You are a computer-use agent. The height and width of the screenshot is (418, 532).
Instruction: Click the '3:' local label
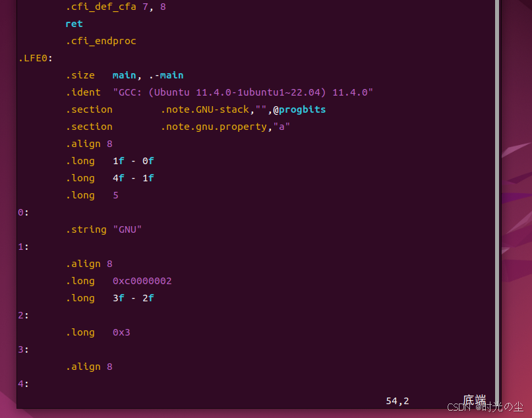[24, 349]
